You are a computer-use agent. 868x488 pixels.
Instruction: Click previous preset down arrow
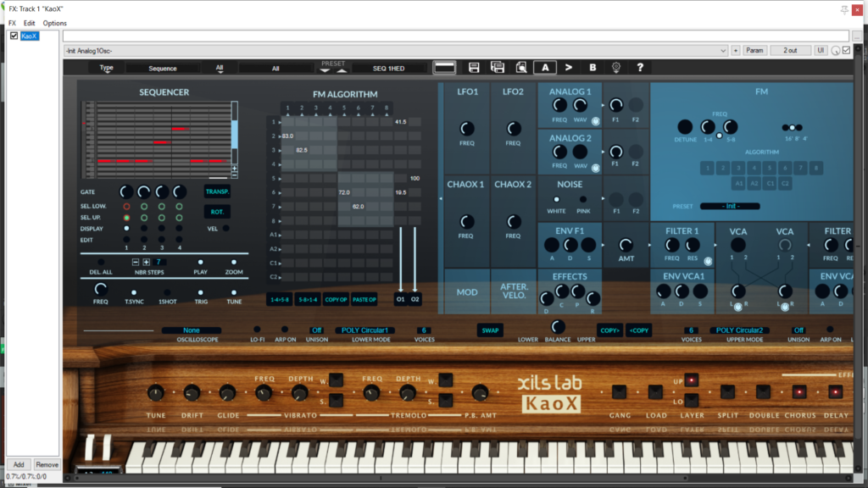coord(325,71)
